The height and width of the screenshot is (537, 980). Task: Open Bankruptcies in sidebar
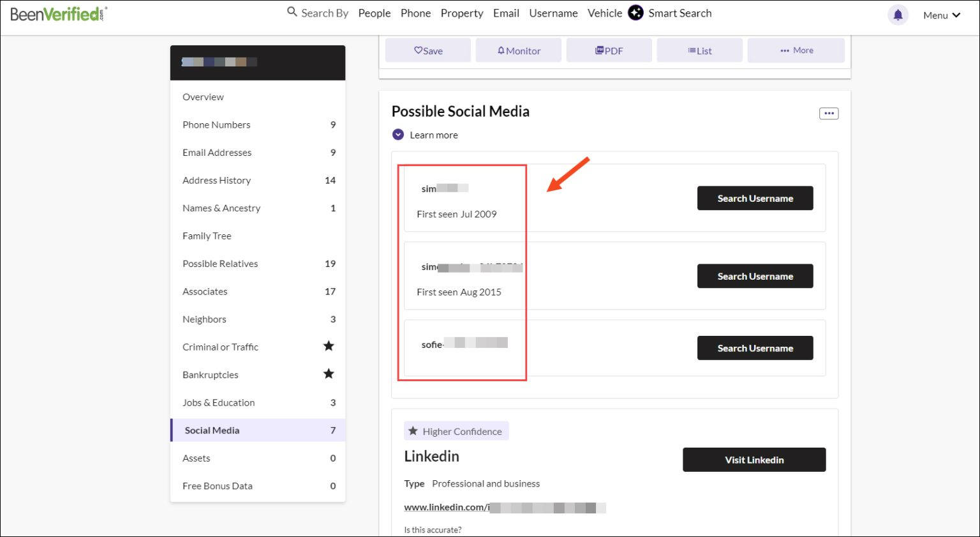point(258,375)
